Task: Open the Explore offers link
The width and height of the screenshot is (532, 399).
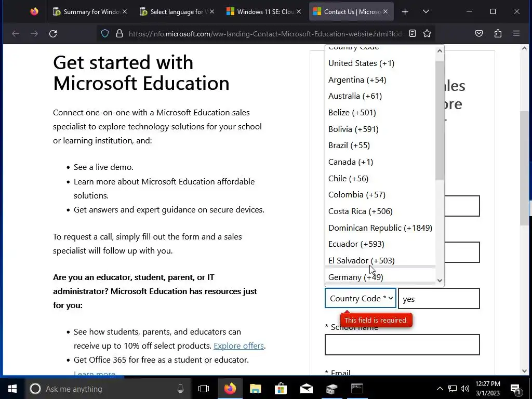Action: coord(238,345)
